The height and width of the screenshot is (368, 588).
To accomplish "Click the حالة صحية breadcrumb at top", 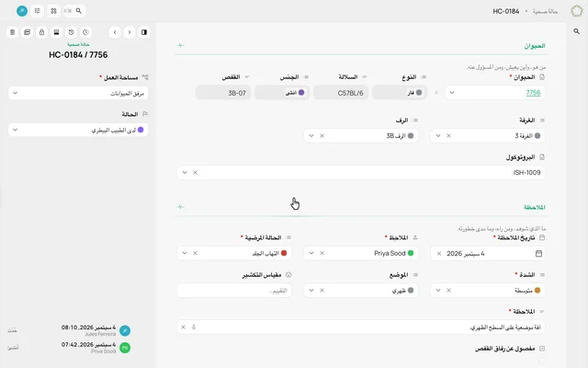I will point(545,12).
